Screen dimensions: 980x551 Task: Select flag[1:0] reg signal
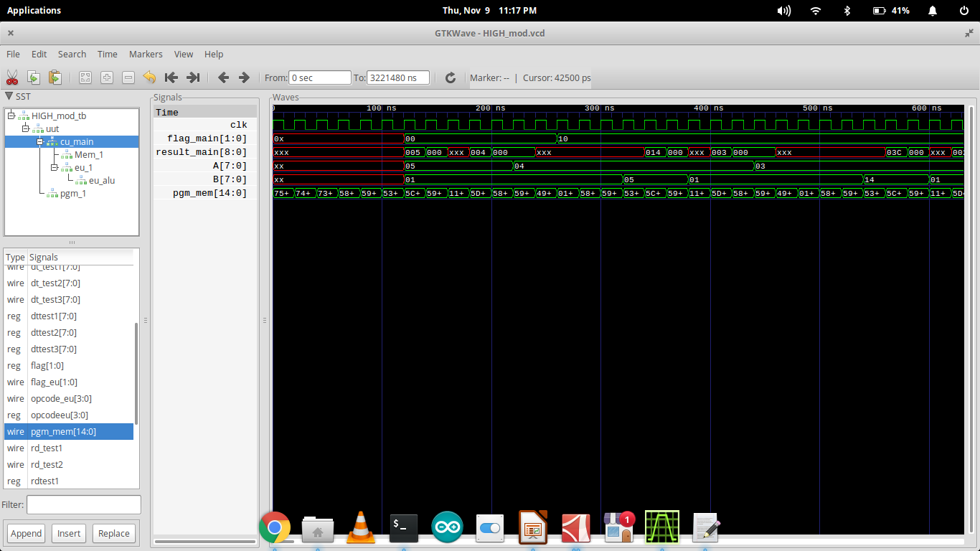[x=69, y=365]
